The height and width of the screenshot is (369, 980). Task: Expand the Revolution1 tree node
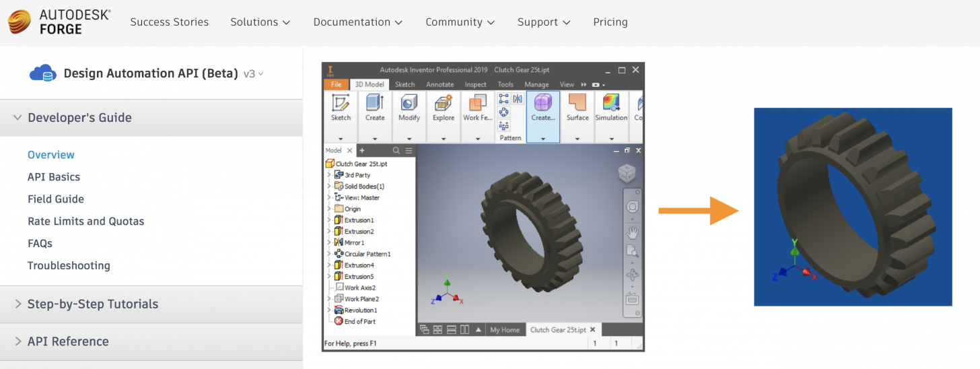(x=329, y=310)
